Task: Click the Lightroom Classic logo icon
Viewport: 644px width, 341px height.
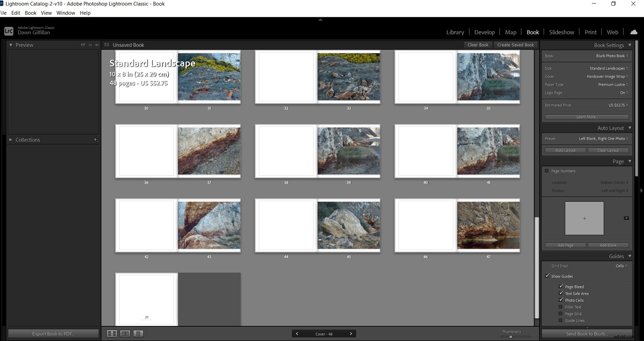Action: tap(9, 30)
